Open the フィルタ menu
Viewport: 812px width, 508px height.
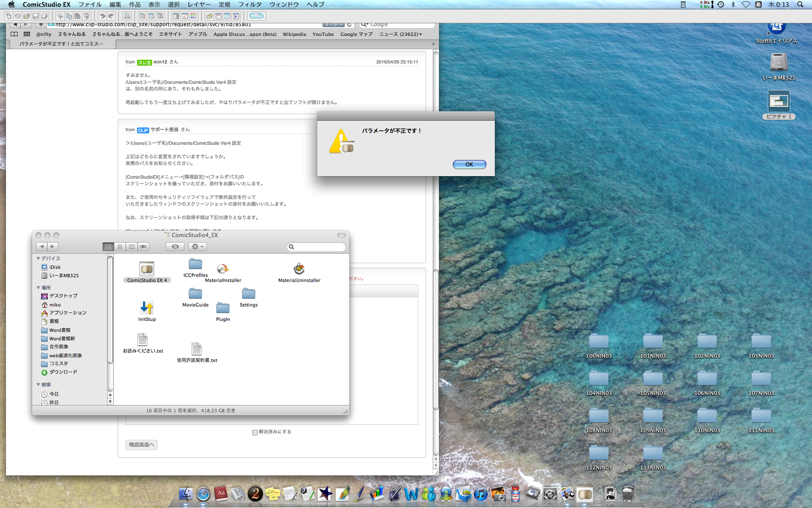250,5
